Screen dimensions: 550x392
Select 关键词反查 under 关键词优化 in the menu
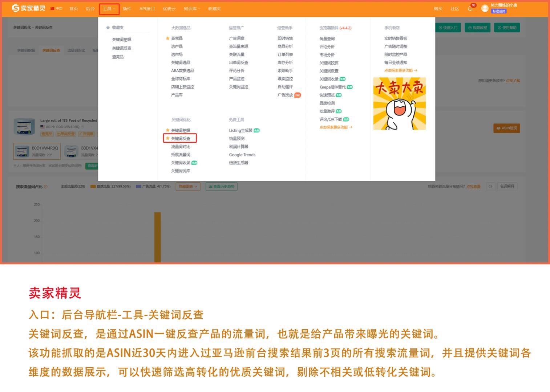[181, 138]
